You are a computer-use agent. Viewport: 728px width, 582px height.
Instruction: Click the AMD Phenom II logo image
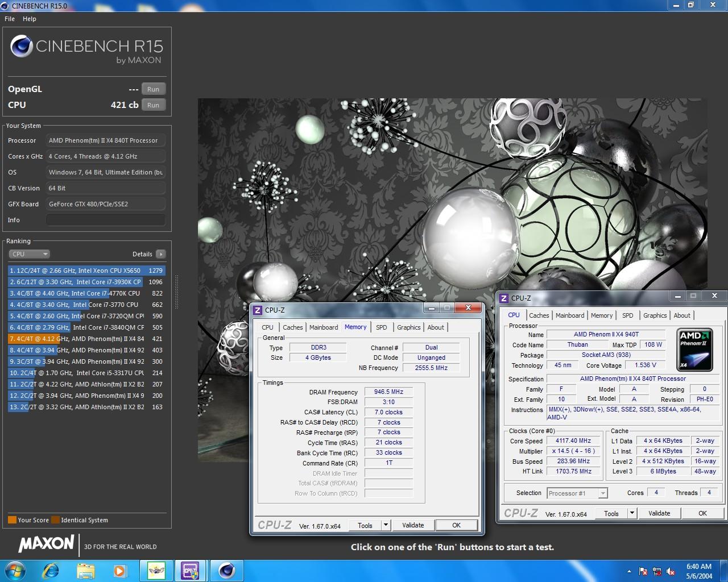point(695,350)
